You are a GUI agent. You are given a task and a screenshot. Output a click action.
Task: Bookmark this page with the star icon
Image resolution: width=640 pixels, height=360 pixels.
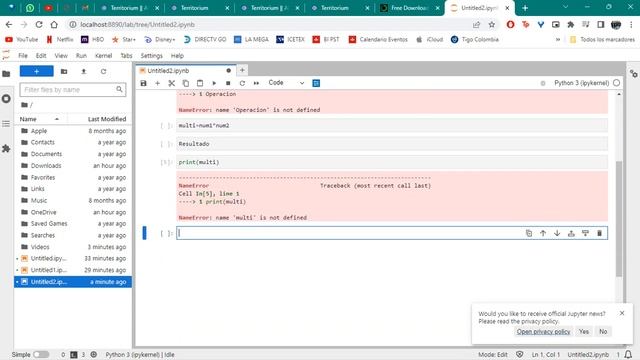point(492,24)
